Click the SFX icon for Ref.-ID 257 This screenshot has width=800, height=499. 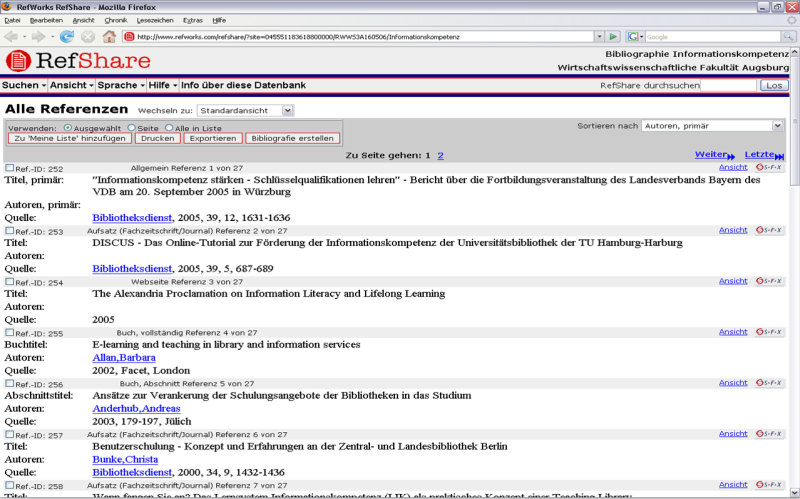(768, 434)
